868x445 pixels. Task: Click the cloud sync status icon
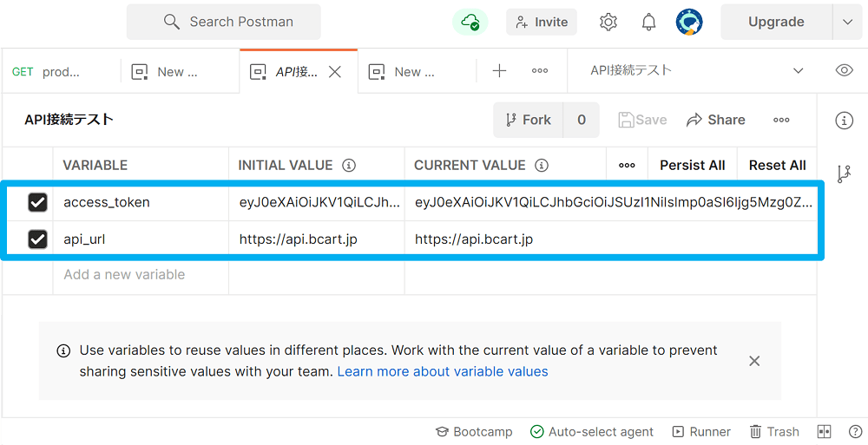470,23
